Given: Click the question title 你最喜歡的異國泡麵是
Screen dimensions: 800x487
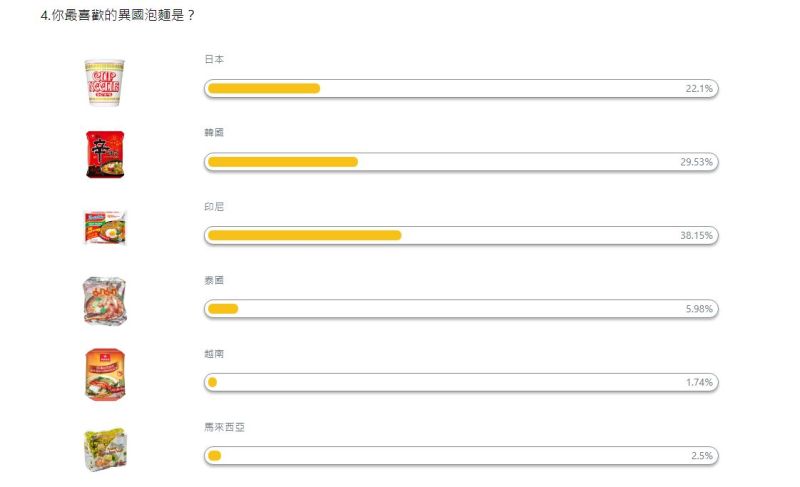Looking at the screenshot, I should click(117, 15).
